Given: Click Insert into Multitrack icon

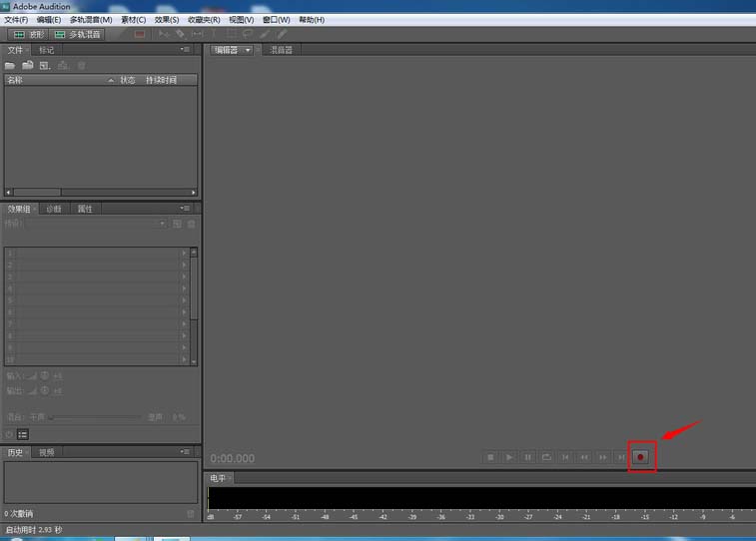Looking at the screenshot, I should 63,66.
